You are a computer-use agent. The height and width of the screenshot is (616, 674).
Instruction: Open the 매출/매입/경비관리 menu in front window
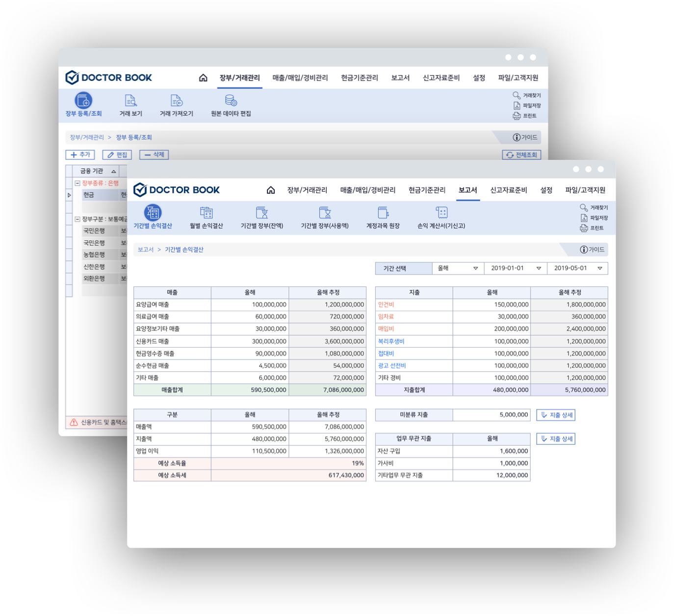coord(367,190)
